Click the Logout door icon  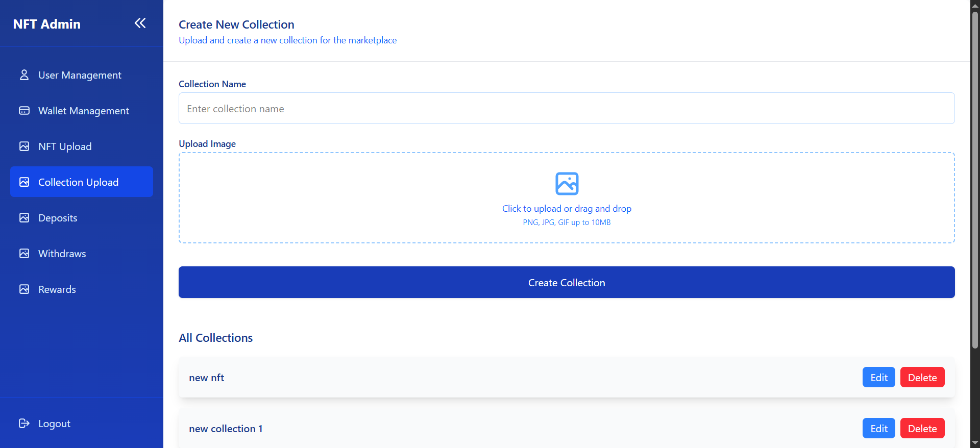pos(23,423)
